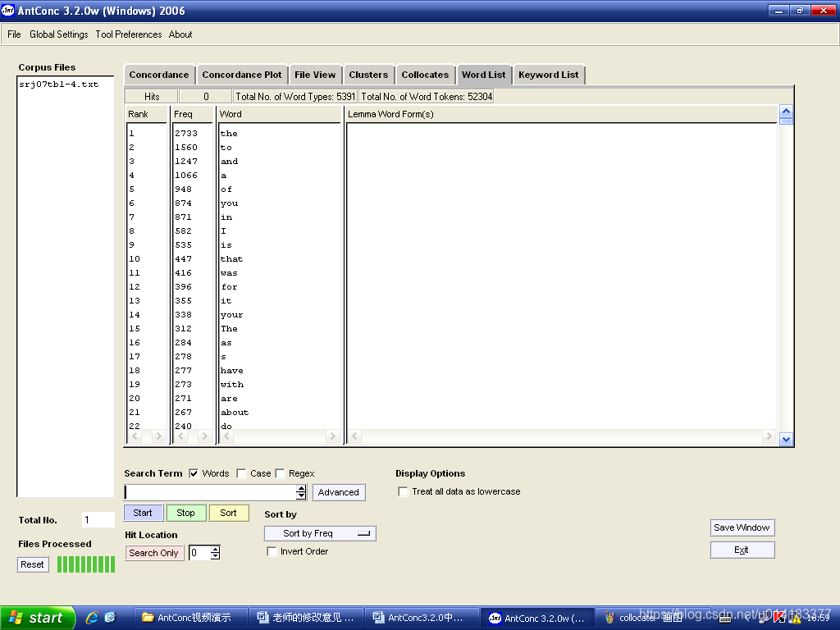Click the search term history spinner arrows
Viewport: 840px width, 630px height.
(x=302, y=492)
